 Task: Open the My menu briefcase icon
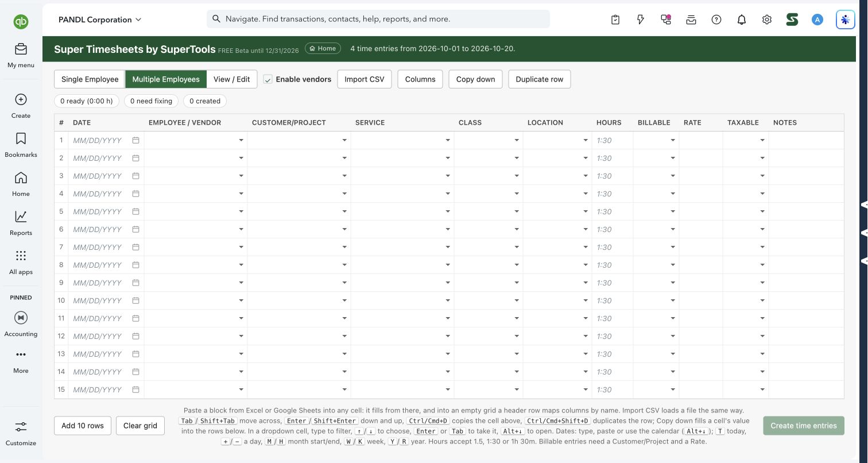(x=21, y=49)
